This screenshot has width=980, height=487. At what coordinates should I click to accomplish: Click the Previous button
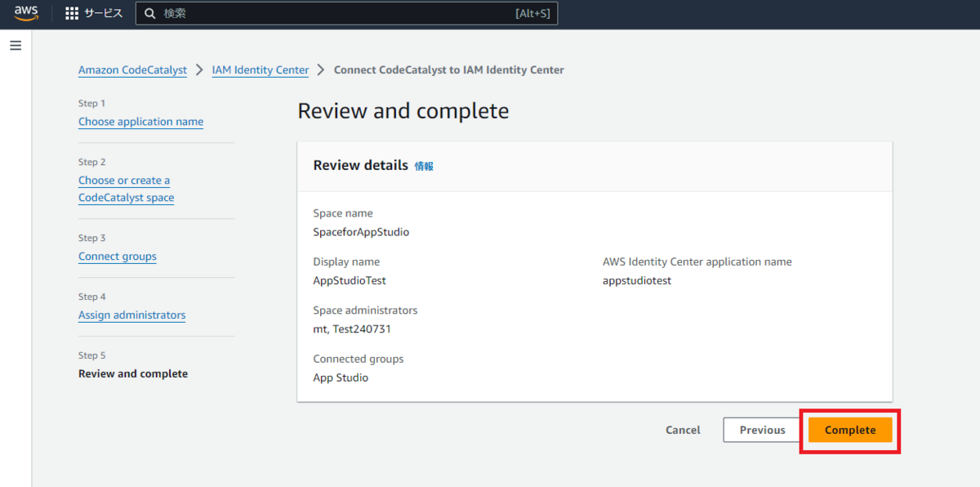[762, 430]
